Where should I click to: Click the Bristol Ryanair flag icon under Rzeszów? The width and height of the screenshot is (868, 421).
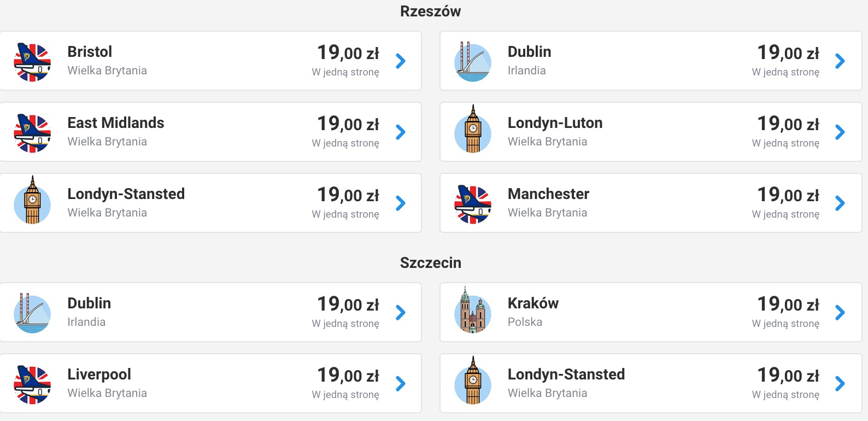pyautogui.click(x=32, y=62)
